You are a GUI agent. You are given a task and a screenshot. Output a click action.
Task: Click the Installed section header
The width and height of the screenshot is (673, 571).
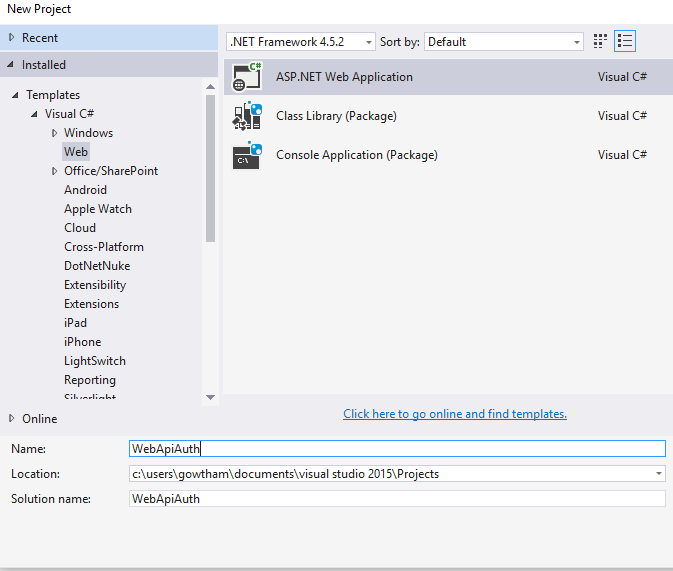point(109,65)
